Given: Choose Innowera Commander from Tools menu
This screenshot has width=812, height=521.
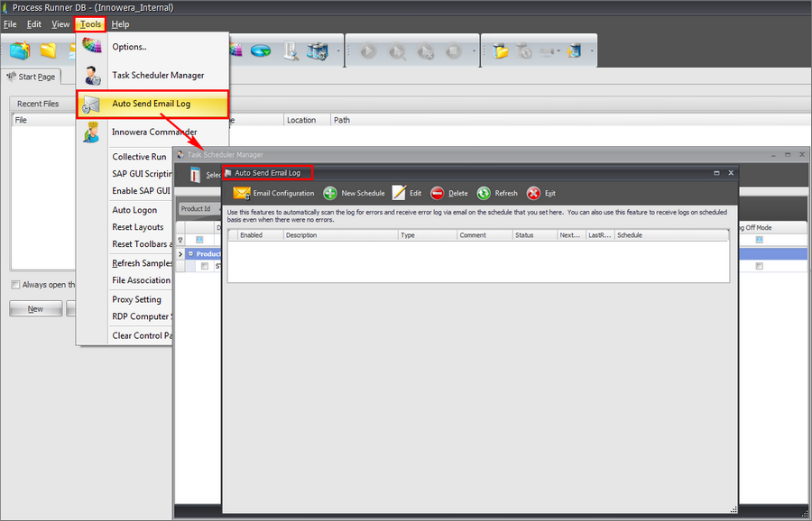Looking at the screenshot, I should point(152,132).
